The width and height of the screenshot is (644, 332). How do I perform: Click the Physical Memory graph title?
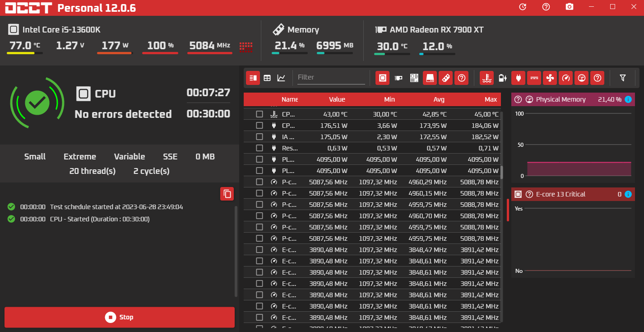pos(561,99)
